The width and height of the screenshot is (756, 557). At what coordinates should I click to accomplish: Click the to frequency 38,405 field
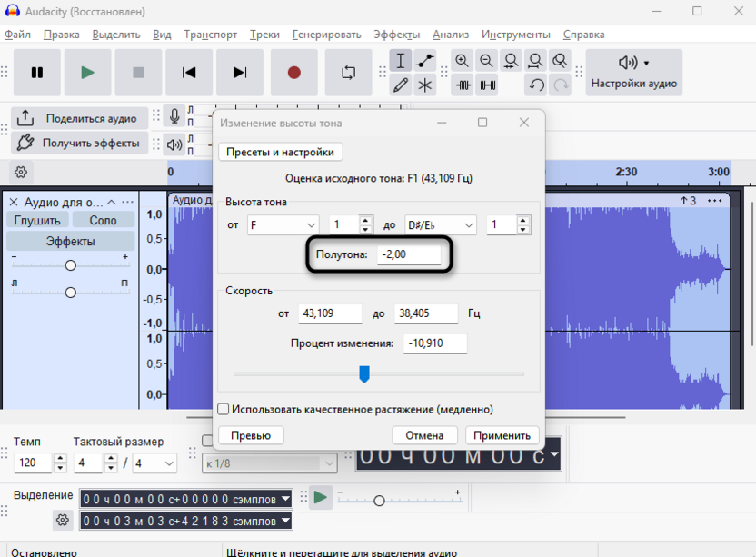pos(426,313)
